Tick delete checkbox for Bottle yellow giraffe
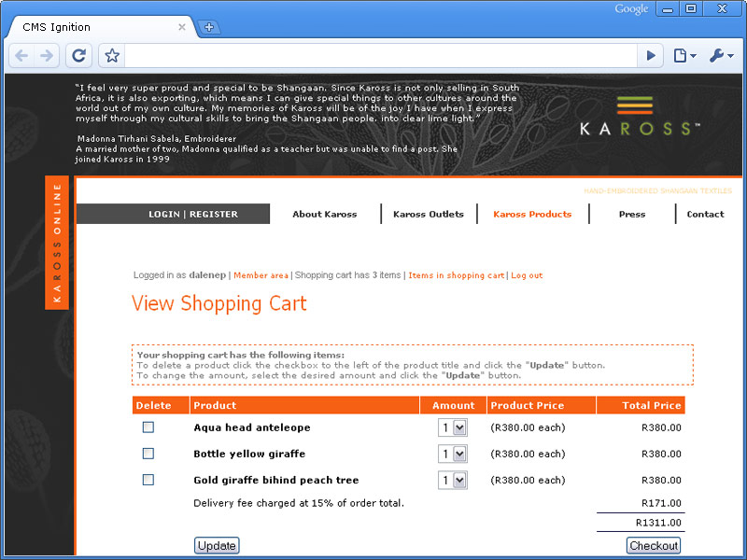 coord(148,454)
